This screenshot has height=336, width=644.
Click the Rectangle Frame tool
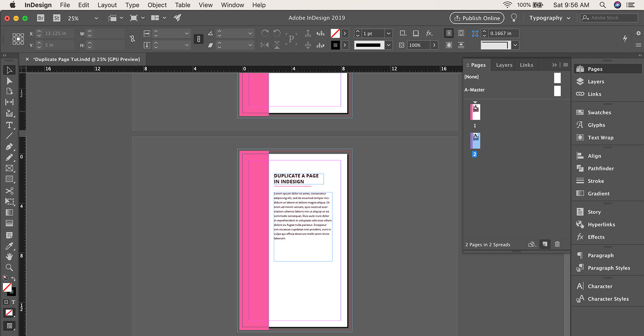(9, 168)
